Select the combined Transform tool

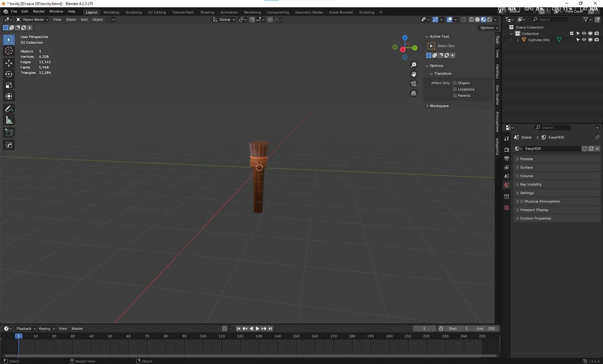[9, 96]
